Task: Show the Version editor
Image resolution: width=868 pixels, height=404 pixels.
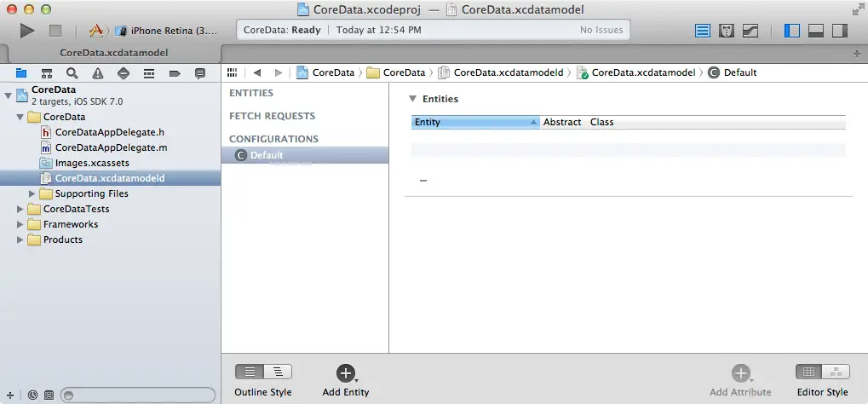Action: pos(750,31)
